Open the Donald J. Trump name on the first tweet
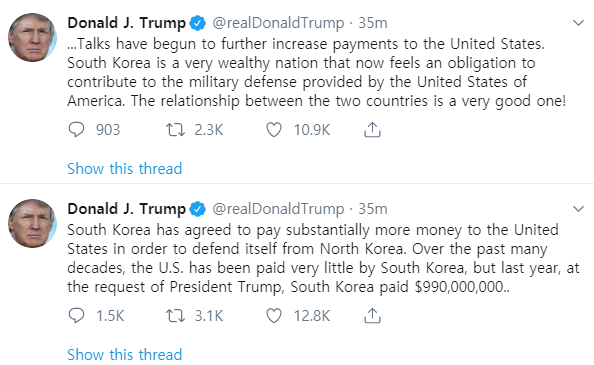This screenshot has height=365, width=594. coord(127,23)
